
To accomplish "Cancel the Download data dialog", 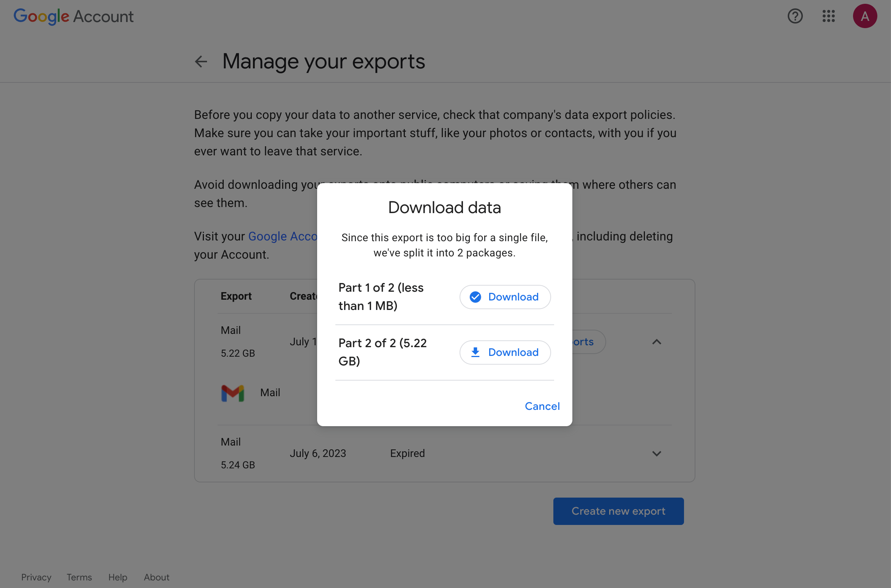I will point(542,406).
